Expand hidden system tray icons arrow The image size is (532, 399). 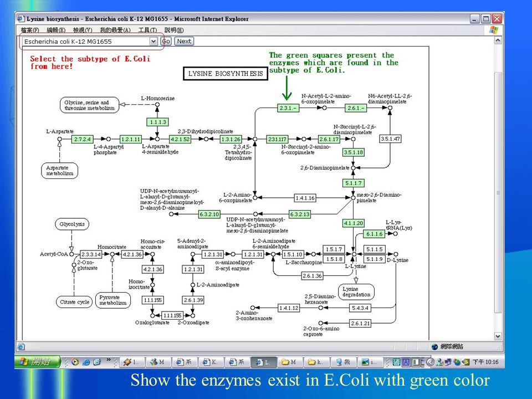pyautogui.click(x=430, y=362)
